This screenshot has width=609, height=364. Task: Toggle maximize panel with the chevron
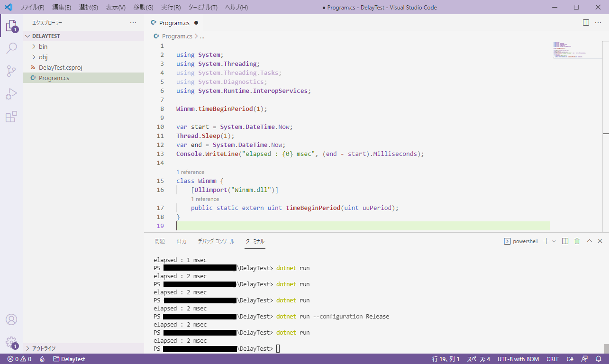tap(589, 241)
